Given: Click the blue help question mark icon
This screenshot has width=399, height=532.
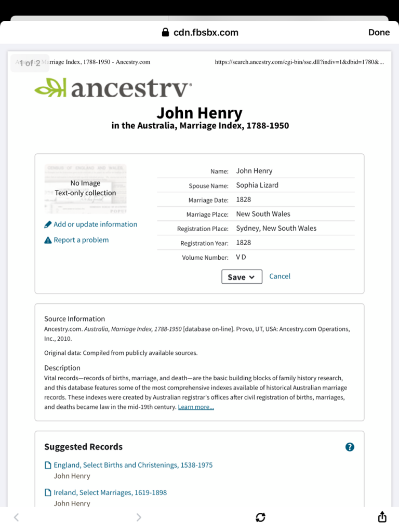Looking at the screenshot, I should tap(350, 447).
